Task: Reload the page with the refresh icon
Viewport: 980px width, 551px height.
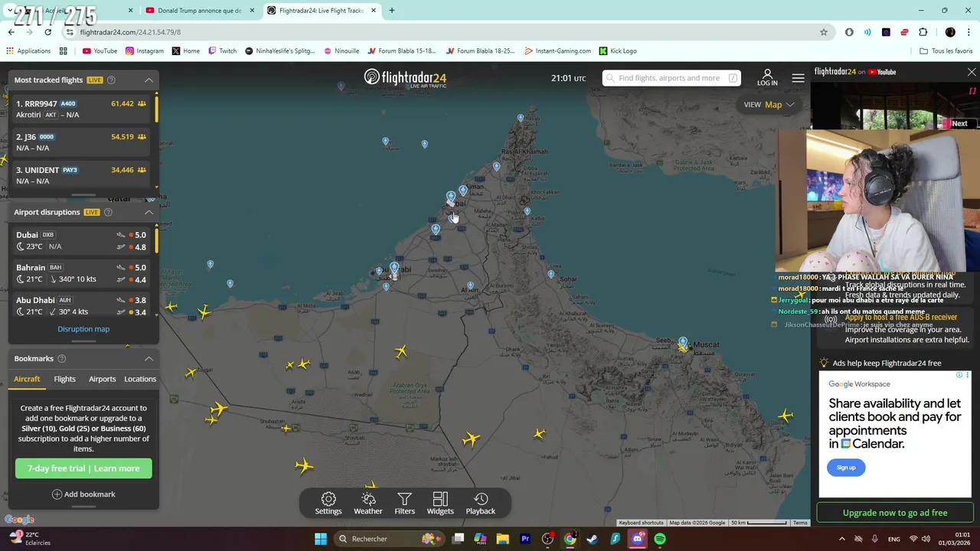Action: (48, 32)
